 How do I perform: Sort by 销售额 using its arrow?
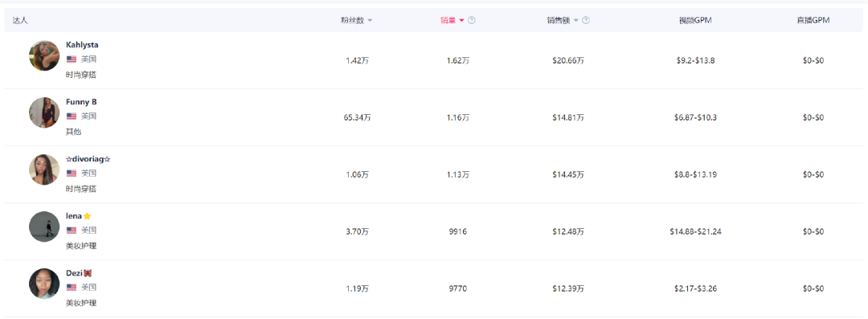(x=575, y=21)
